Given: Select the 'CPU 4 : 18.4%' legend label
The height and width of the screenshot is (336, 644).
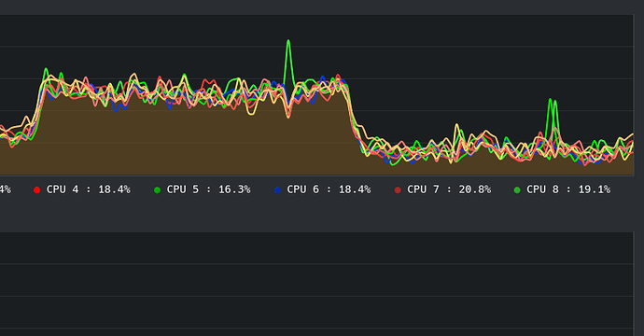Looking at the screenshot, I should 89,189.
